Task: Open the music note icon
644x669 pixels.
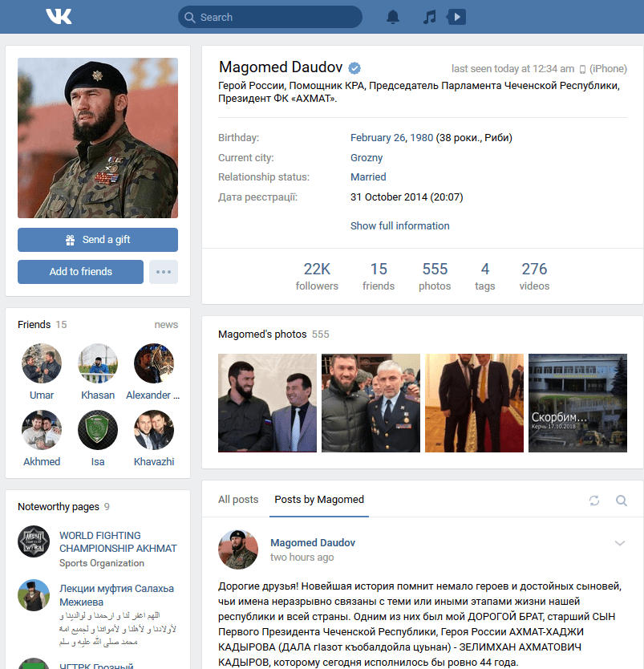Action: [430, 17]
